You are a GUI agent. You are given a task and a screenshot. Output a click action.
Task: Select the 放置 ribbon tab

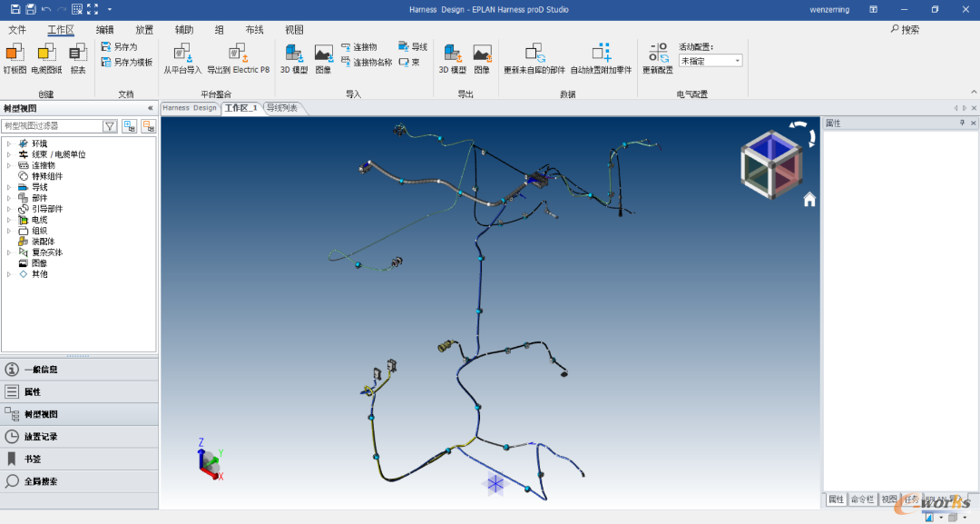[x=144, y=29]
